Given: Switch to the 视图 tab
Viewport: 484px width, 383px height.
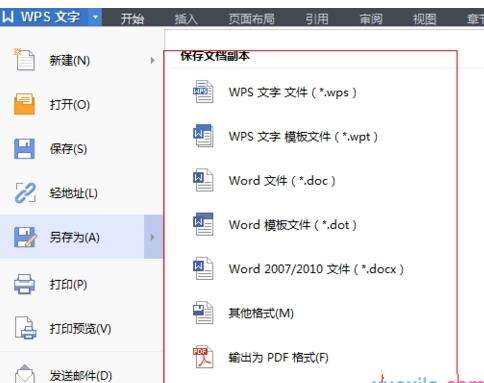Looking at the screenshot, I should (424, 18).
